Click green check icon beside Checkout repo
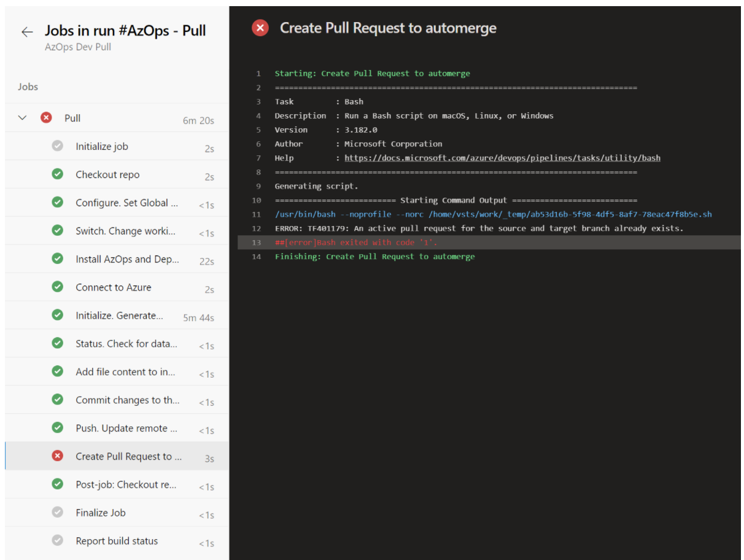744x560 pixels. tap(58, 174)
